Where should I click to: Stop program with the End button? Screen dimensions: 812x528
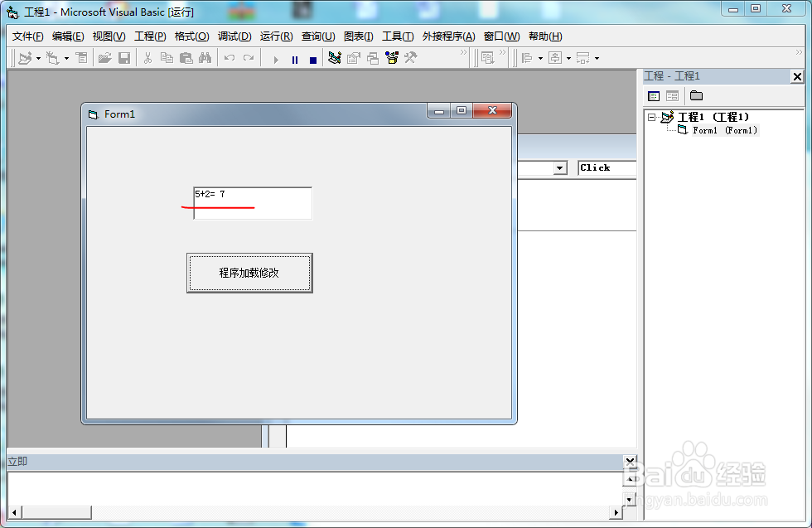pos(313,61)
